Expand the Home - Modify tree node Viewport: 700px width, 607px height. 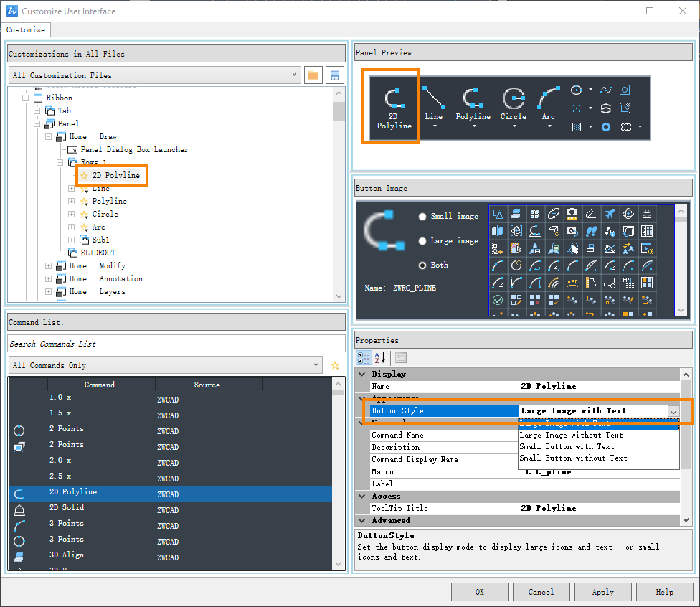pyautogui.click(x=48, y=265)
